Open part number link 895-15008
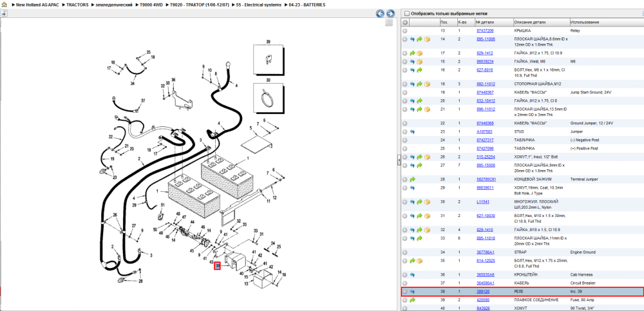Image resolution: width=644 pixels, height=311 pixels. click(x=486, y=165)
